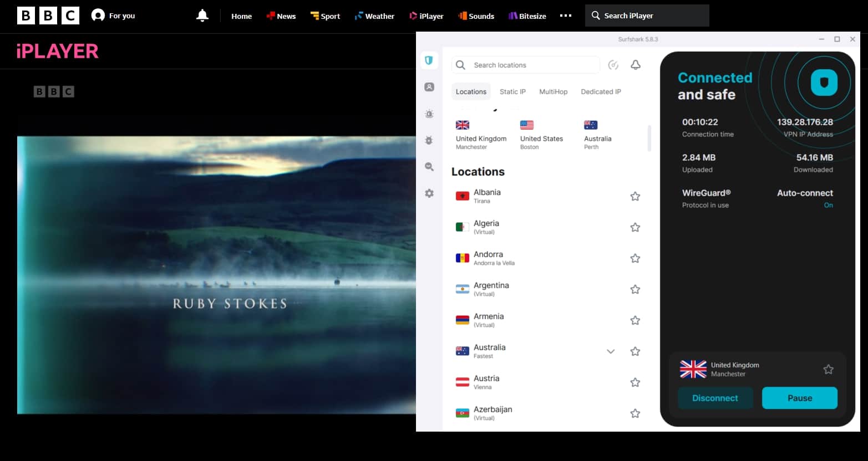Switch to the MultiHop tab
The width and height of the screenshot is (868, 461).
pos(553,91)
